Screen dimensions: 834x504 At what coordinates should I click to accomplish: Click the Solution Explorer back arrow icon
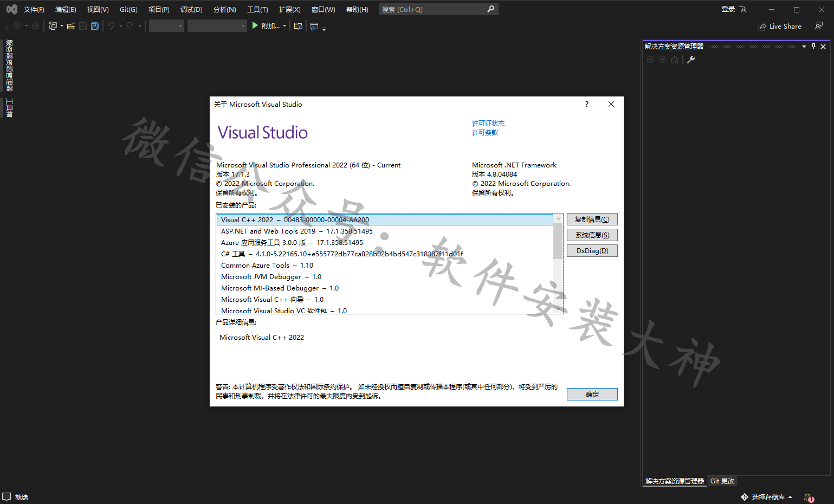651,60
